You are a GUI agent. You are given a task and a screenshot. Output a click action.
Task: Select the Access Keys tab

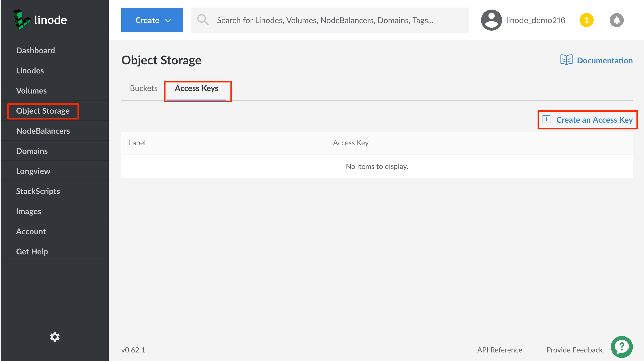(x=196, y=88)
